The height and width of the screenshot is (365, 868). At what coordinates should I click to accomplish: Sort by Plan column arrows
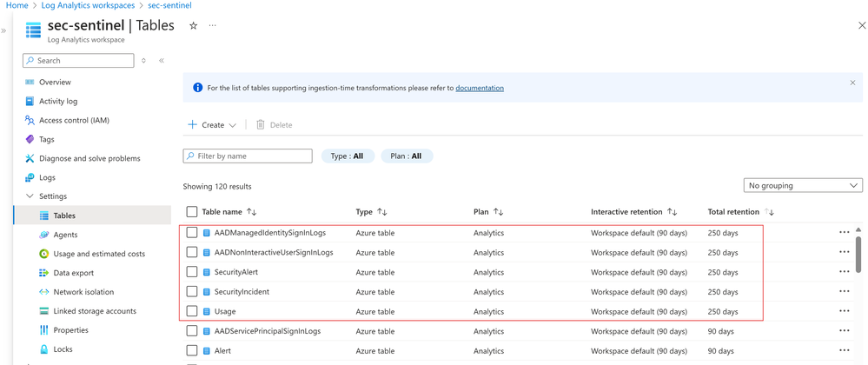pyautogui.click(x=498, y=211)
